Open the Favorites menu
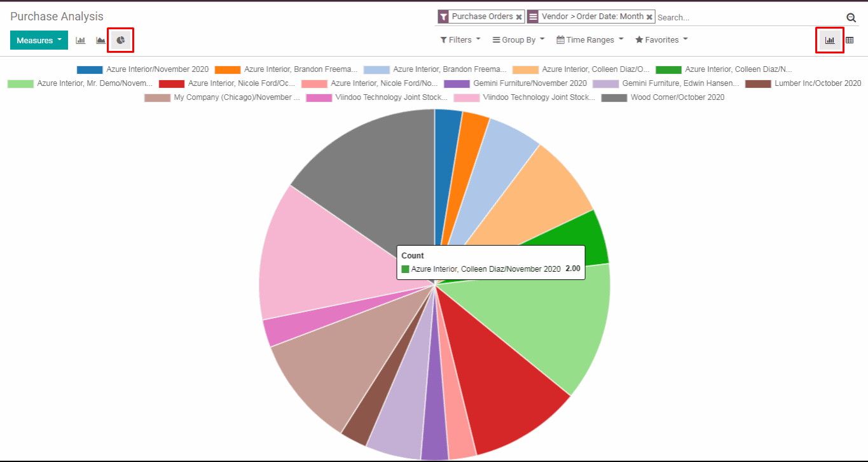Viewport: 868px width, 462px height. coord(661,39)
